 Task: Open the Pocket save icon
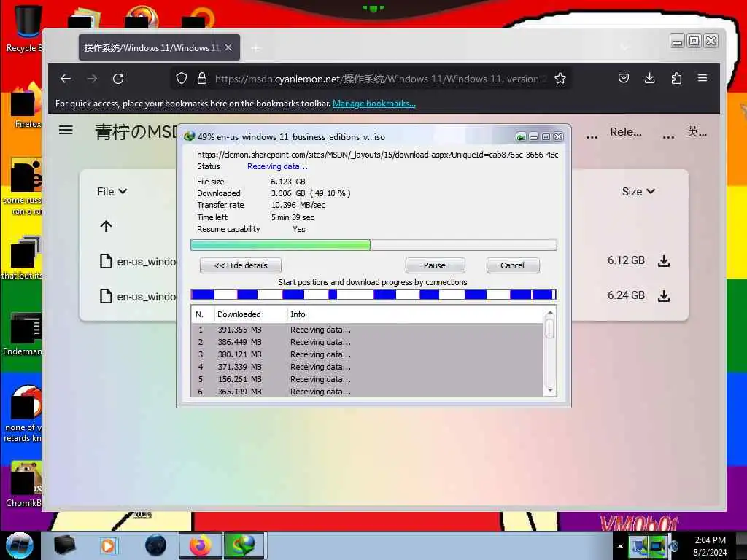point(624,78)
